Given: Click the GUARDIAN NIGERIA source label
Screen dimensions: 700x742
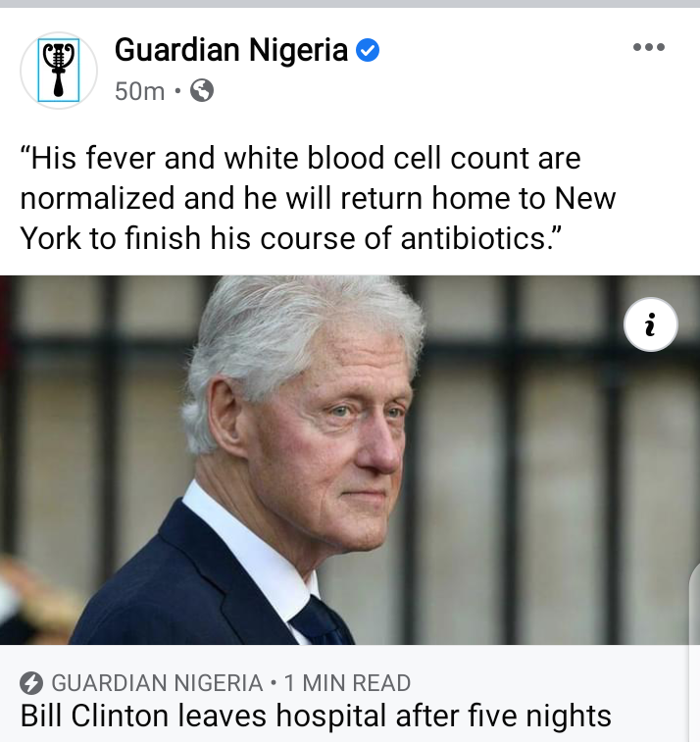Looking at the screenshot, I should click(x=157, y=683).
